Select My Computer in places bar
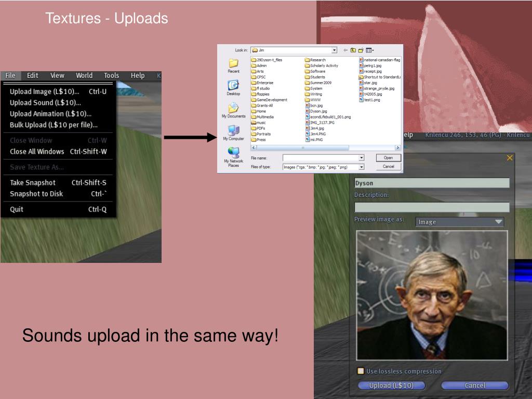The width and height of the screenshot is (532, 399). tap(233, 132)
